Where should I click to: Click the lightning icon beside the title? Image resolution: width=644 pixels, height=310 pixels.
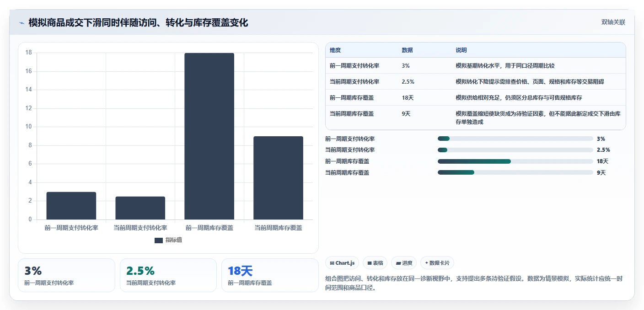coord(22,23)
